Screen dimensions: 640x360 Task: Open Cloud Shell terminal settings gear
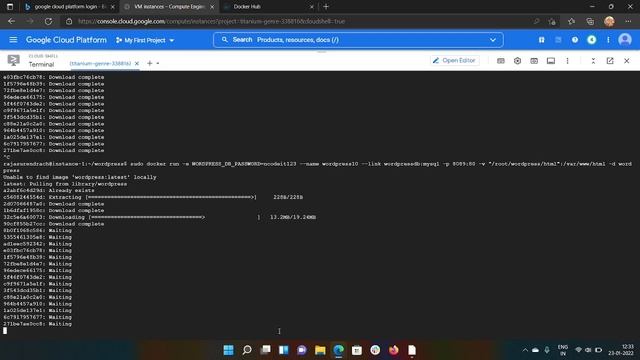tap(517, 61)
